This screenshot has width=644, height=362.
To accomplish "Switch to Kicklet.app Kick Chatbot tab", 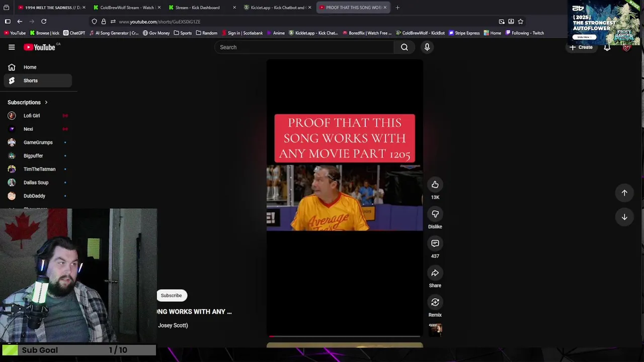I will pos(277,8).
